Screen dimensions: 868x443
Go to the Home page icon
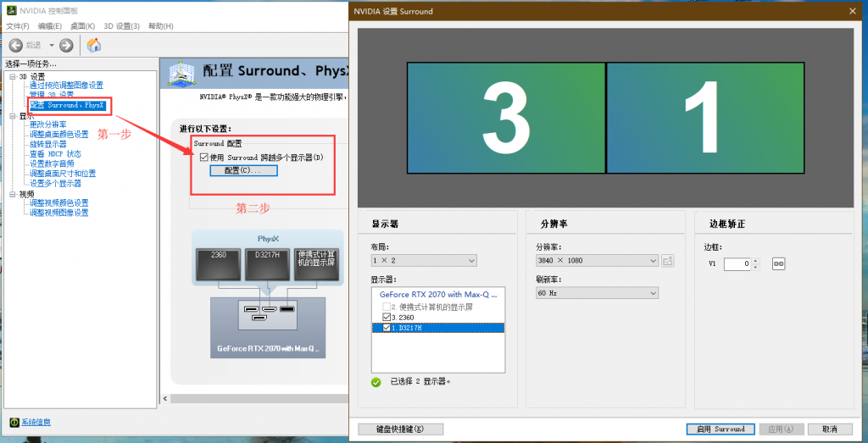(x=94, y=45)
